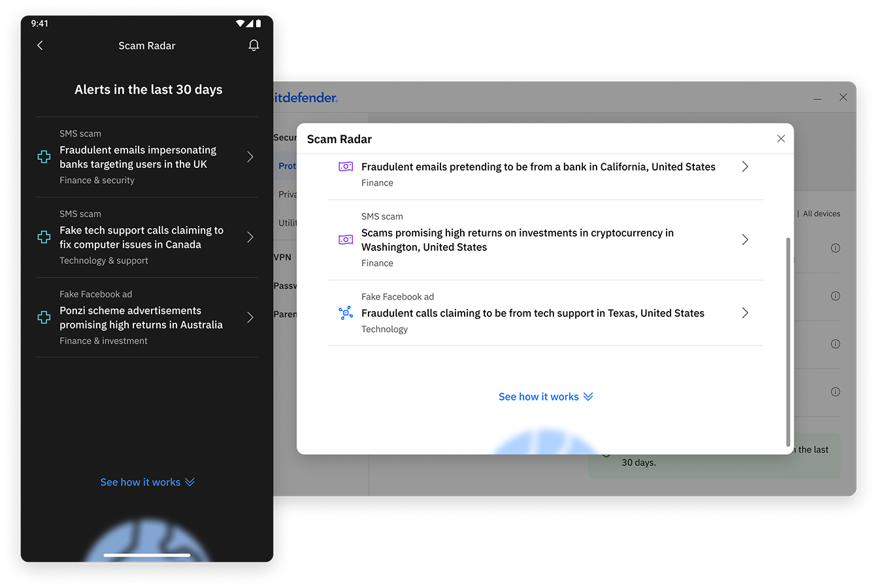Select the Protection sidebar item
The image size is (877, 588).
point(287,166)
